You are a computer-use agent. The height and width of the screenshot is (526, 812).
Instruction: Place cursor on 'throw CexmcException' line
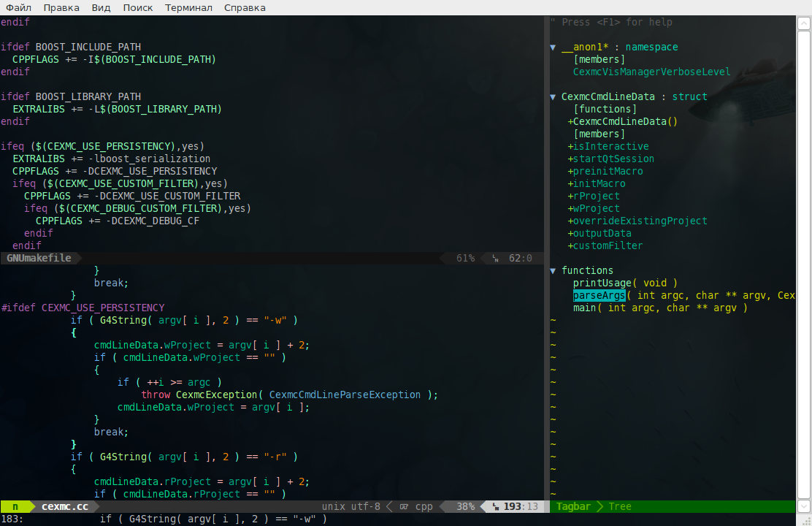pyautogui.click(x=289, y=395)
